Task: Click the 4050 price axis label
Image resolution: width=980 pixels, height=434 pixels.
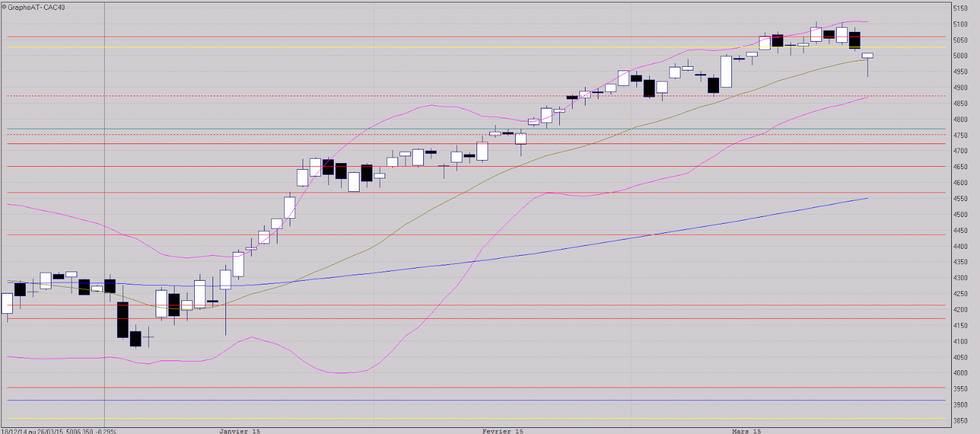Action: 960,357
